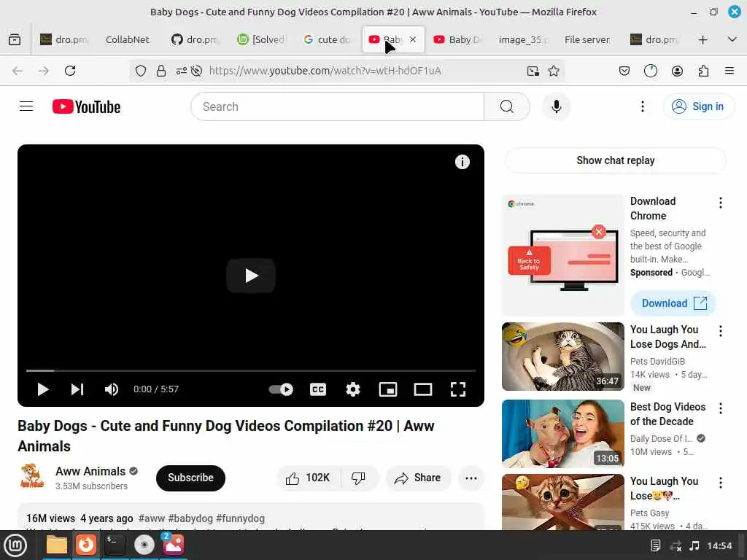The width and height of the screenshot is (747, 560).
Task: Open tracking protection shield icon
Action: 141,71
